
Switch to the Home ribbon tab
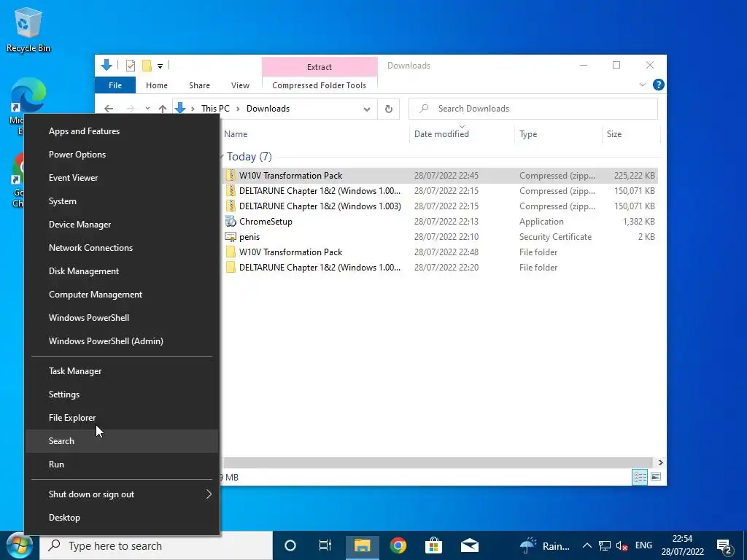157,85
